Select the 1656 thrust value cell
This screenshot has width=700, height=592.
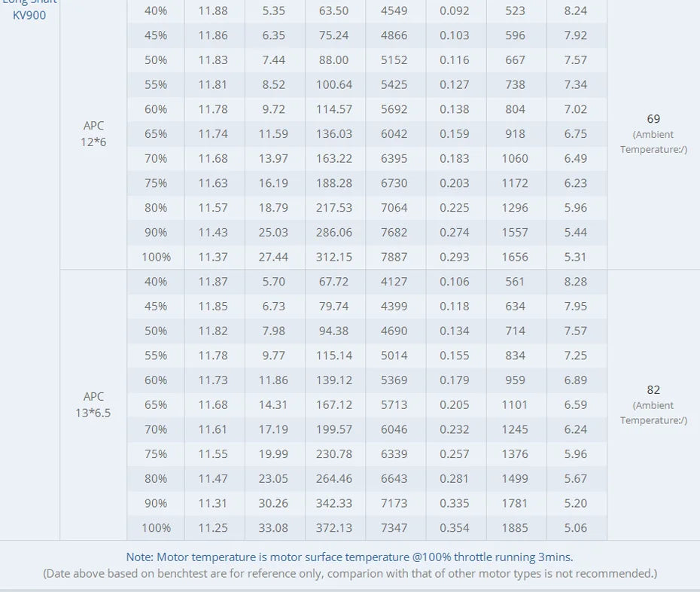pyautogui.click(x=515, y=257)
